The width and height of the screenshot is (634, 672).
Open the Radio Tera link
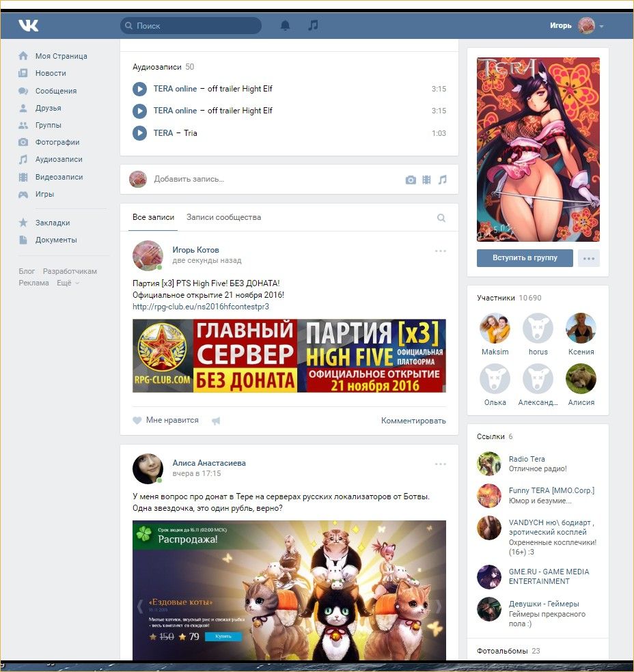coord(527,459)
